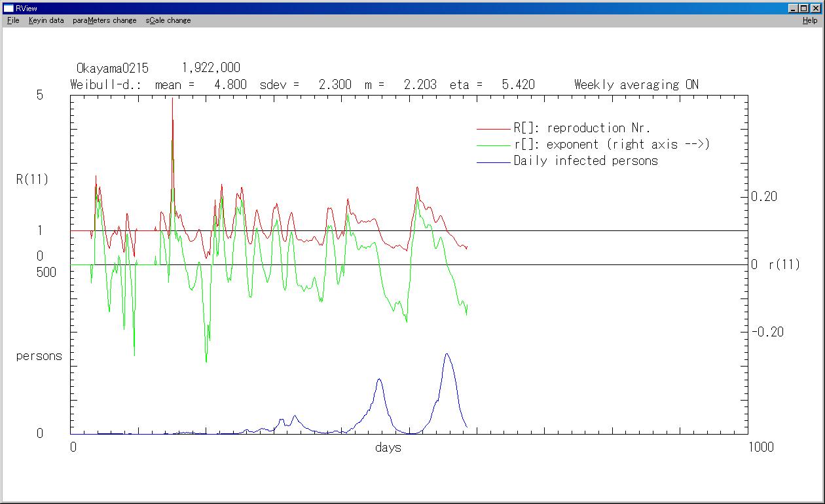Click the RView application icon in title bar
This screenshot has height=504, width=825.
point(9,8)
